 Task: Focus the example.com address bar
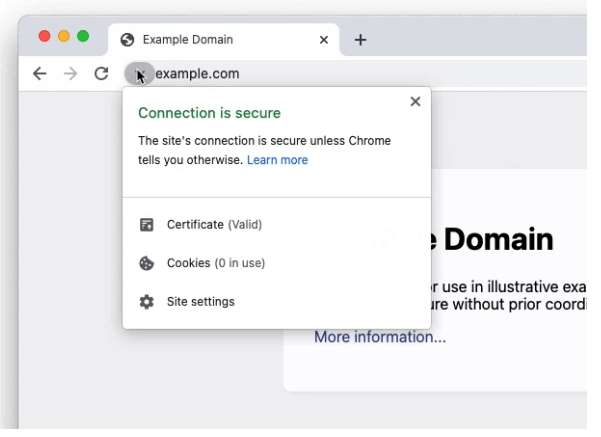pyautogui.click(x=300, y=73)
